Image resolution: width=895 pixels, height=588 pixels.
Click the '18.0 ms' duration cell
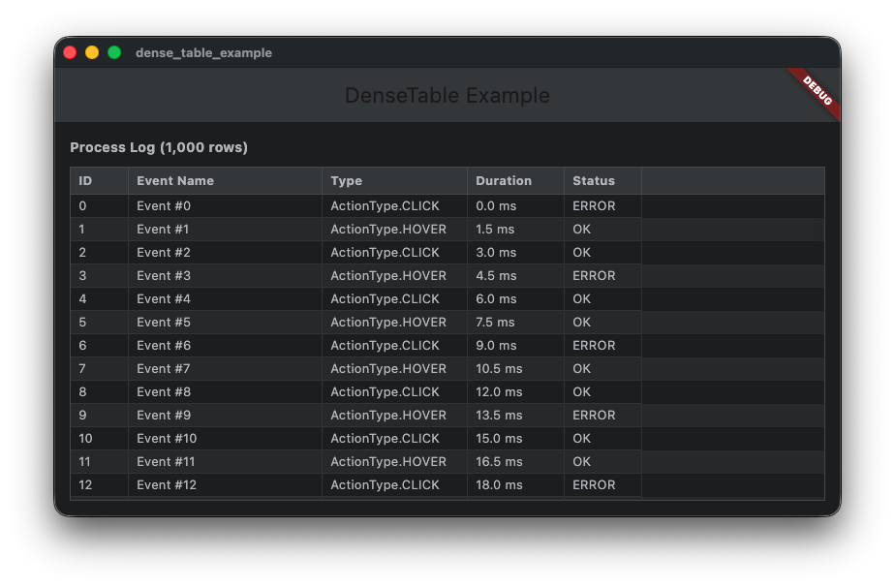[515, 485]
